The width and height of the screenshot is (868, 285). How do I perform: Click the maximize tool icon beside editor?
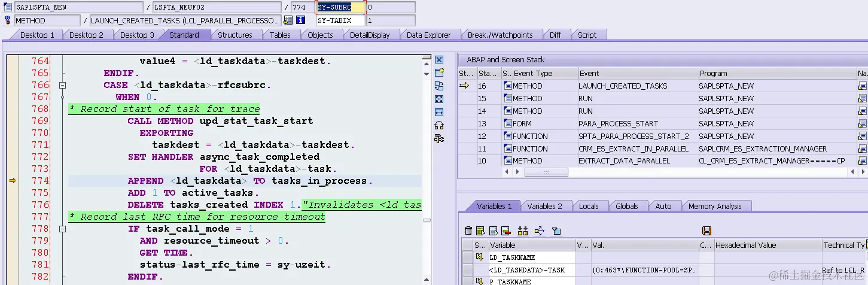click(x=439, y=99)
